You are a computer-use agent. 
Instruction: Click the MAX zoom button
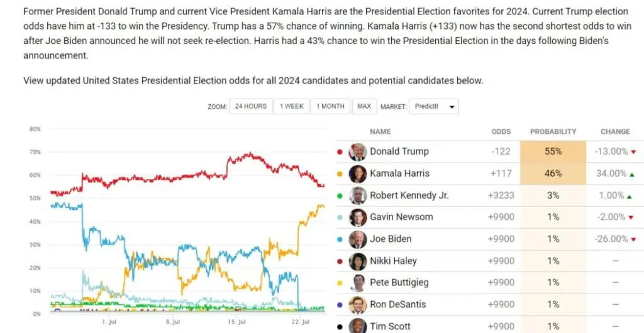tap(364, 107)
